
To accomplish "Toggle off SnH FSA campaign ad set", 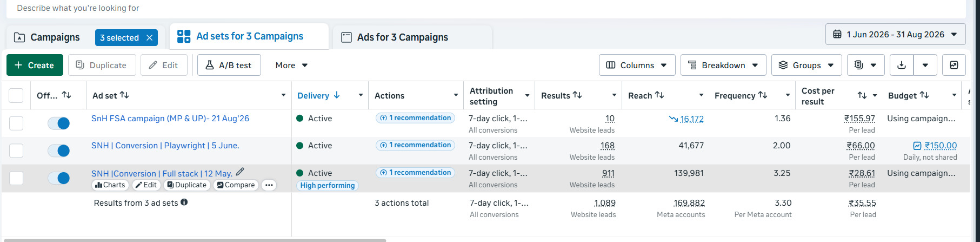I will (x=58, y=123).
